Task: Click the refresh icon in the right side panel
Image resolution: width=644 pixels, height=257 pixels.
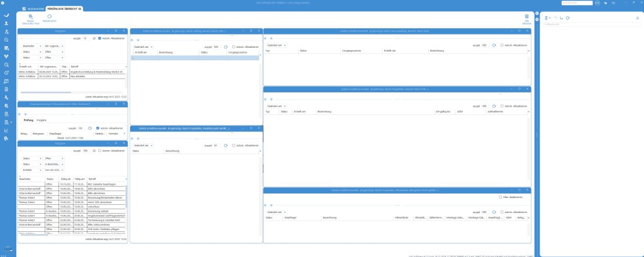Action: [x=567, y=18]
